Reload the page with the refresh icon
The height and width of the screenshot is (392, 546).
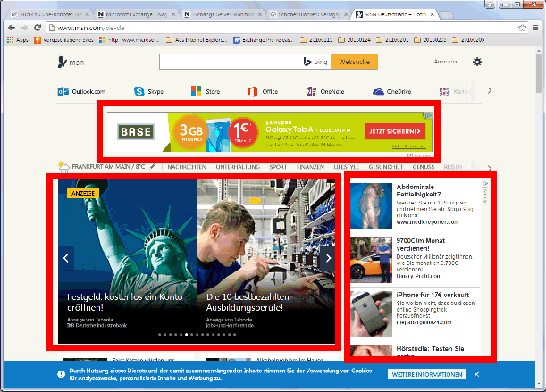(x=38, y=28)
